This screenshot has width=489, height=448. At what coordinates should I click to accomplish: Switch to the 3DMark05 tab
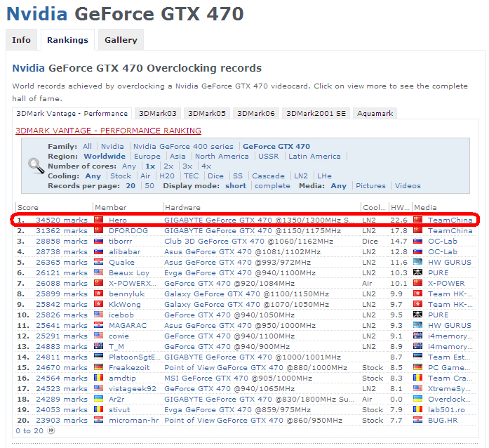207,113
